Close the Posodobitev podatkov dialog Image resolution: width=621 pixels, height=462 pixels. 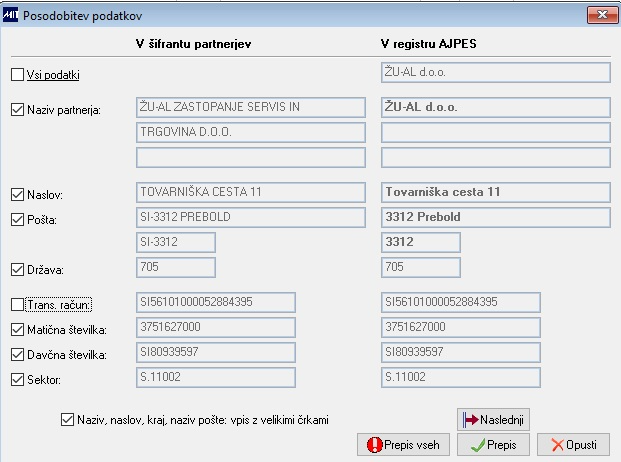[x=602, y=15]
